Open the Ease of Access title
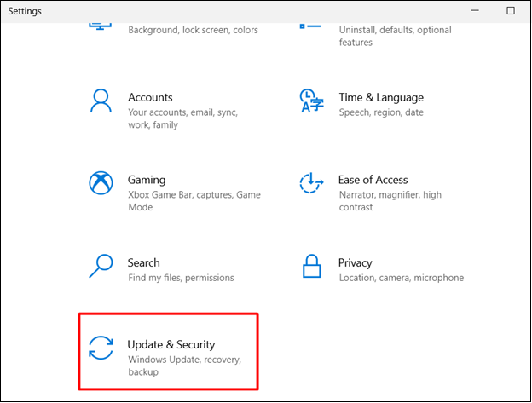The width and height of the screenshot is (532, 403). [x=373, y=180]
